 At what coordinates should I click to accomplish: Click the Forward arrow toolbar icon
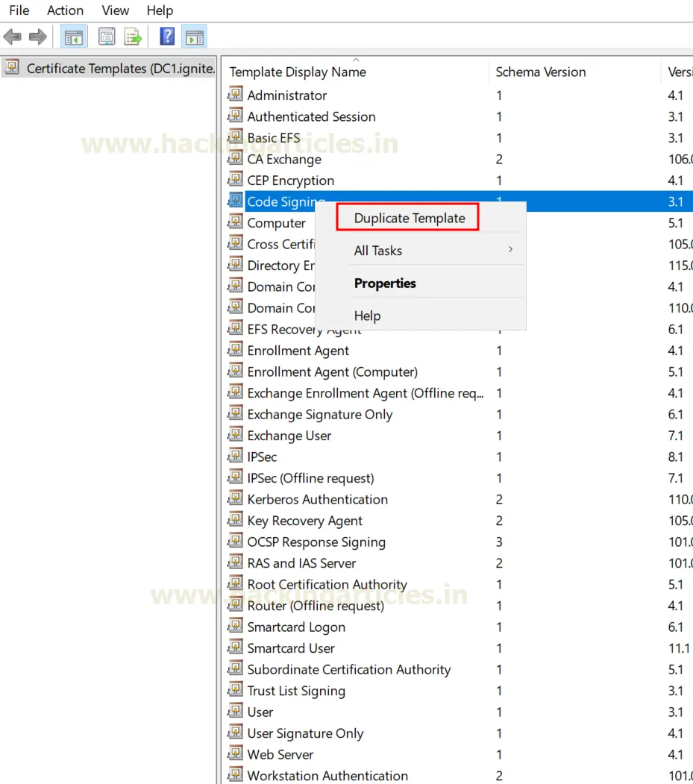click(38, 37)
